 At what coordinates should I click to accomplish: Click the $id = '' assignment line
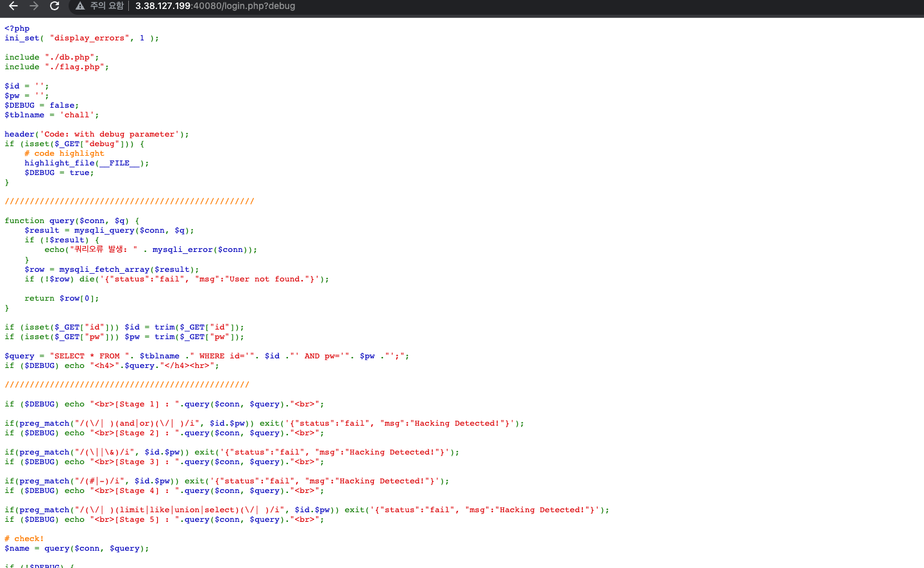pyautogui.click(x=27, y=86)
